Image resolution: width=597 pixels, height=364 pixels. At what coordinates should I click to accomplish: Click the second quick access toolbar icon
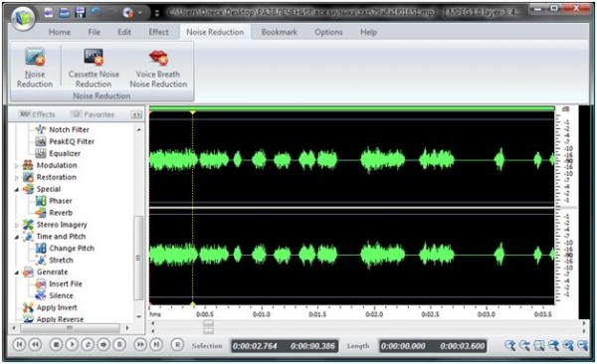point(64,13)
